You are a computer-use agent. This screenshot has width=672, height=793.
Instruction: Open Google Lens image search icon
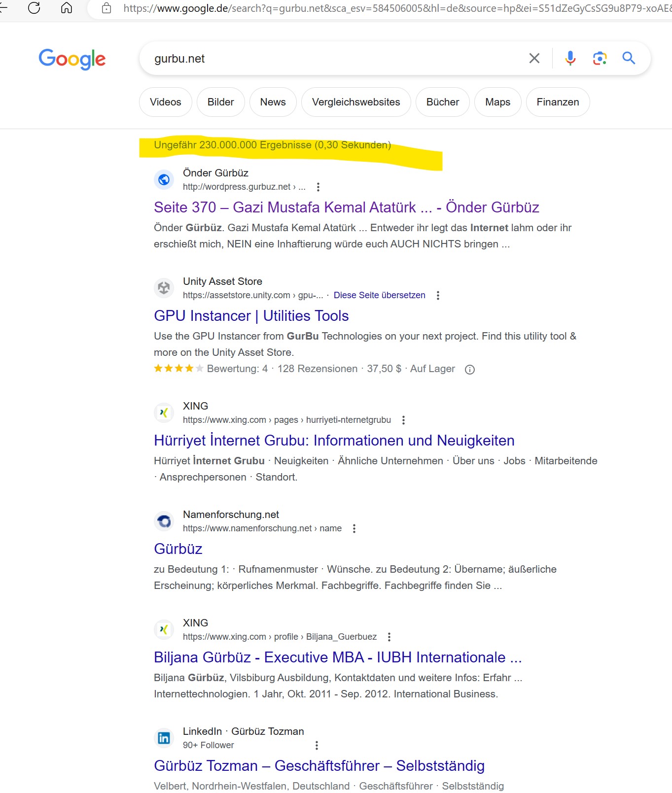click(x=600, y=58)
